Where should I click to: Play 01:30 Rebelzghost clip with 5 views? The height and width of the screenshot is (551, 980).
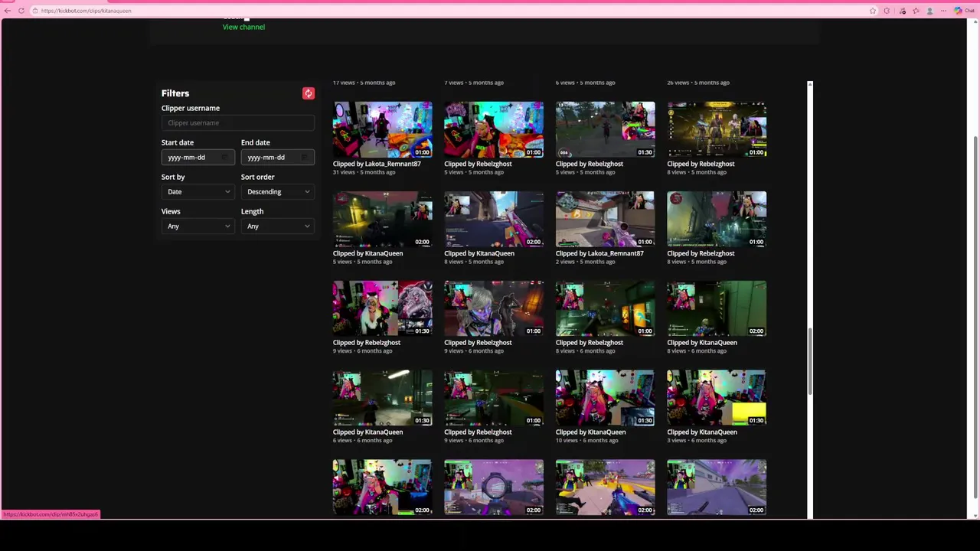click(605, 129)
